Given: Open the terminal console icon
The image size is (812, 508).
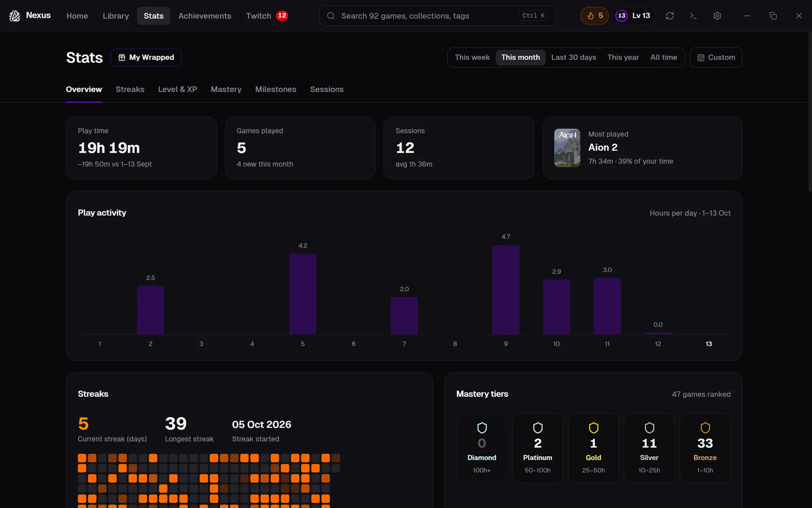Looking at the screenshot, I should click(x=693, y=16).
